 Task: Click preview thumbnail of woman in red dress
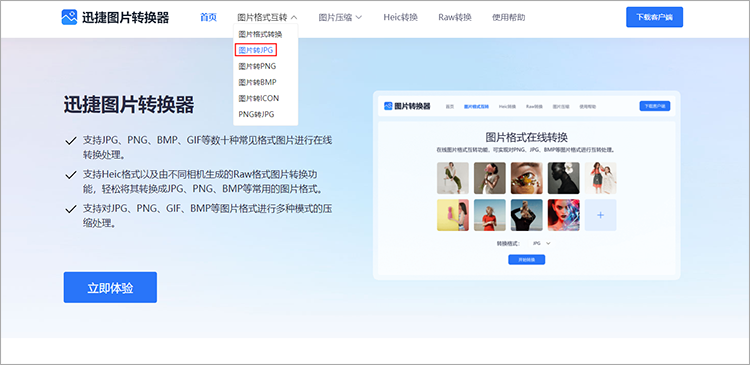[x=490, y=215]
